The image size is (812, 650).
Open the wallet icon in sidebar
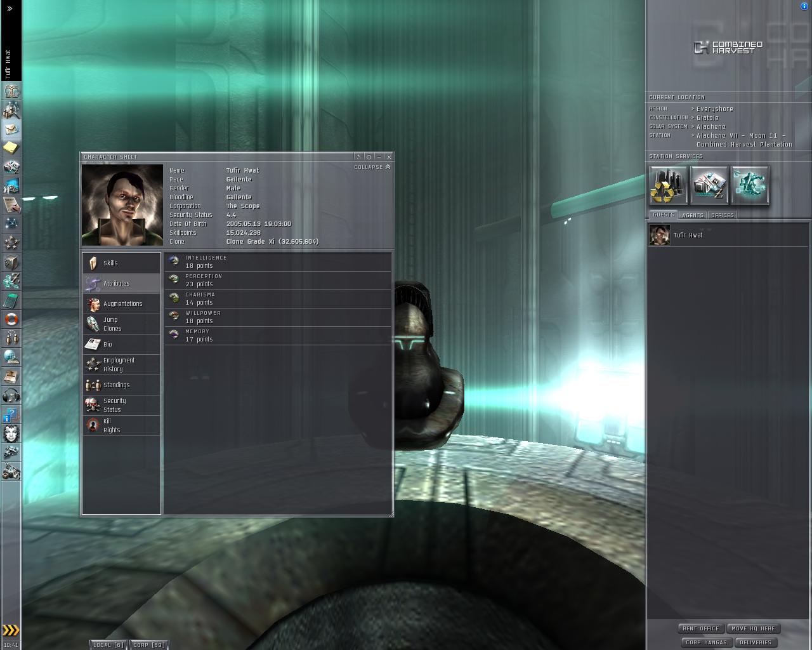click(x=11, y=281)
